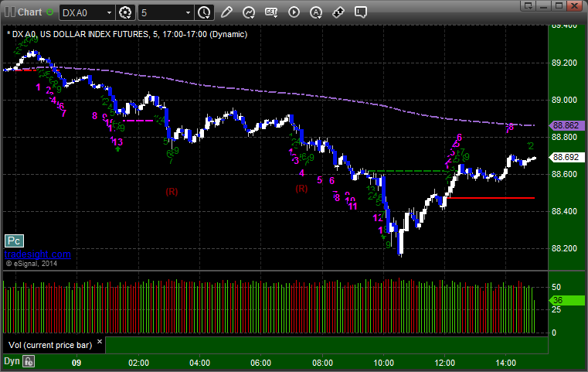This screenshot has height=372, width=588.
Task: Close the Vol (current price bar) tab
Action: tap(100, 342)
